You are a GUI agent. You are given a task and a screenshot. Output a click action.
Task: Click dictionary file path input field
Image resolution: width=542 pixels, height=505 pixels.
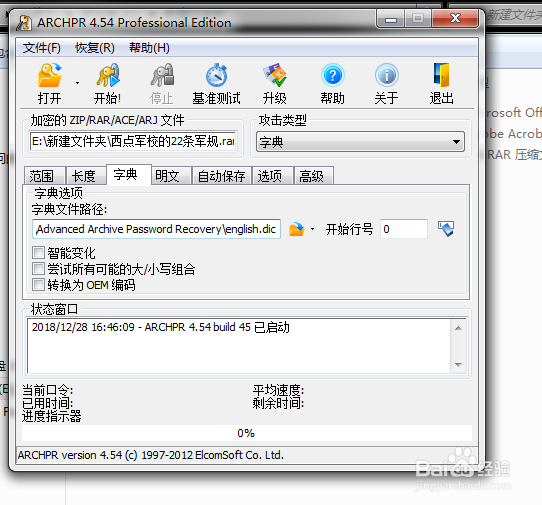tap(156, 229)
